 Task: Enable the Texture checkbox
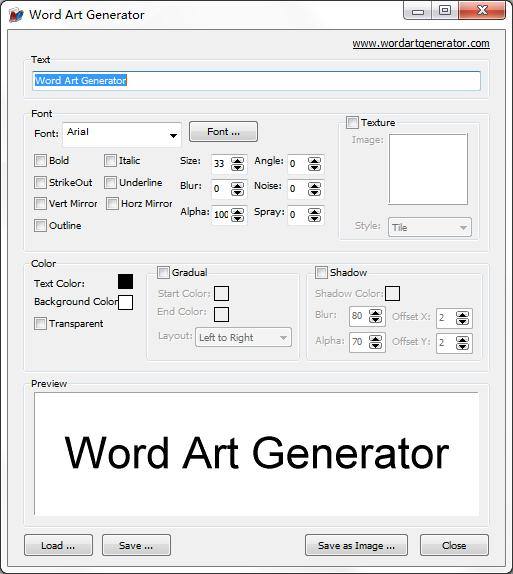pyautogui.click(x=352, y=122)
